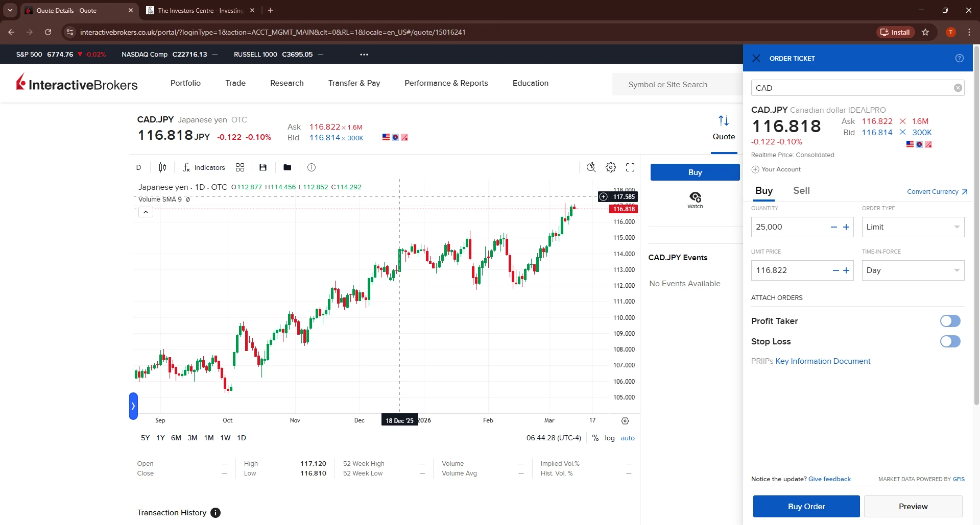Switch to the Sell tab
The height and width of the screenshot is (525, 980).
(x=801, y=191)
